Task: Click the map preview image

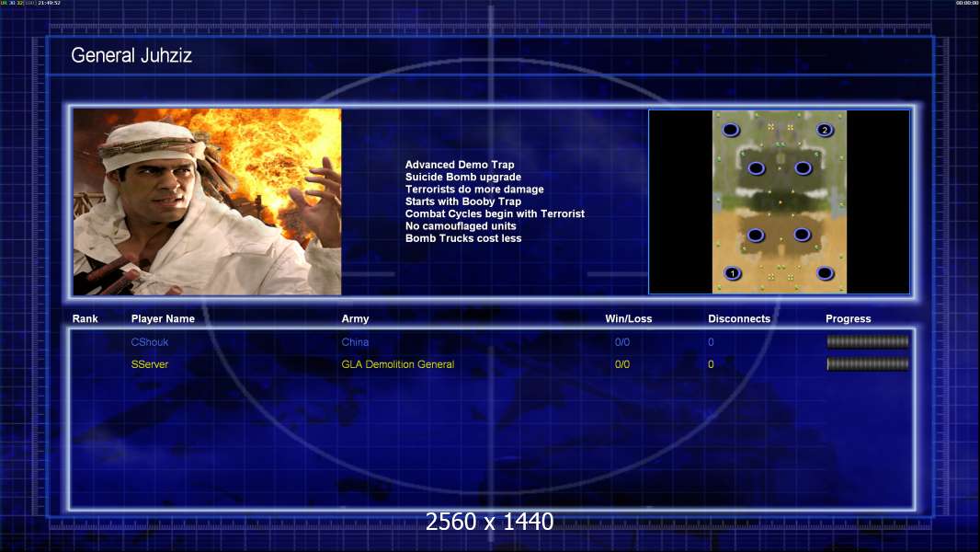Action: 780,201
